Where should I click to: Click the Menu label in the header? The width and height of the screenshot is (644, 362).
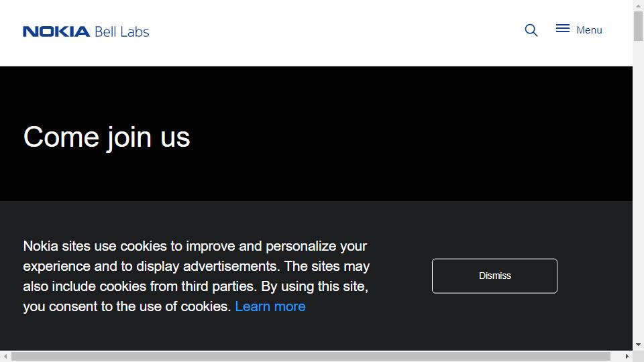(589, 30)
